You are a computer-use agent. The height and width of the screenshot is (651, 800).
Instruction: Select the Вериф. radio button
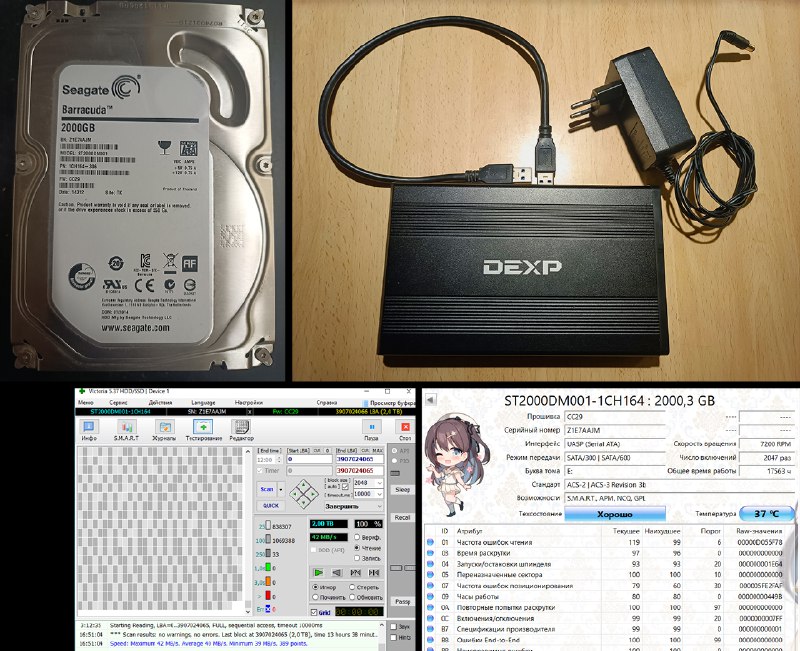click(x=357, y=537)
